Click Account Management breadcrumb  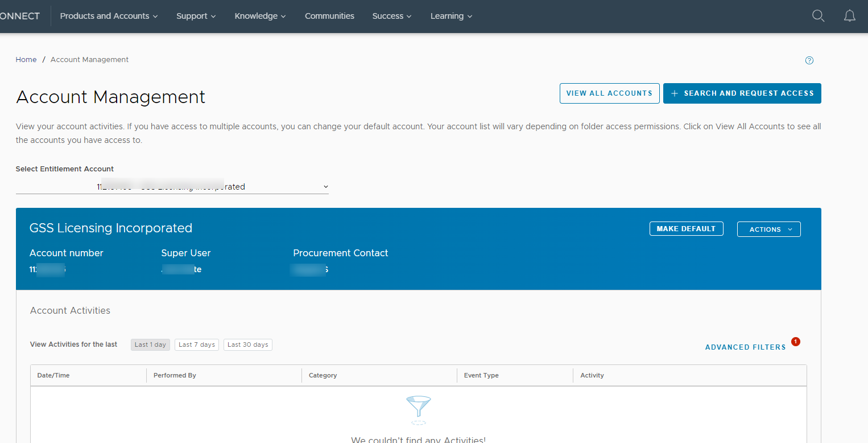[x=89, y=60]
